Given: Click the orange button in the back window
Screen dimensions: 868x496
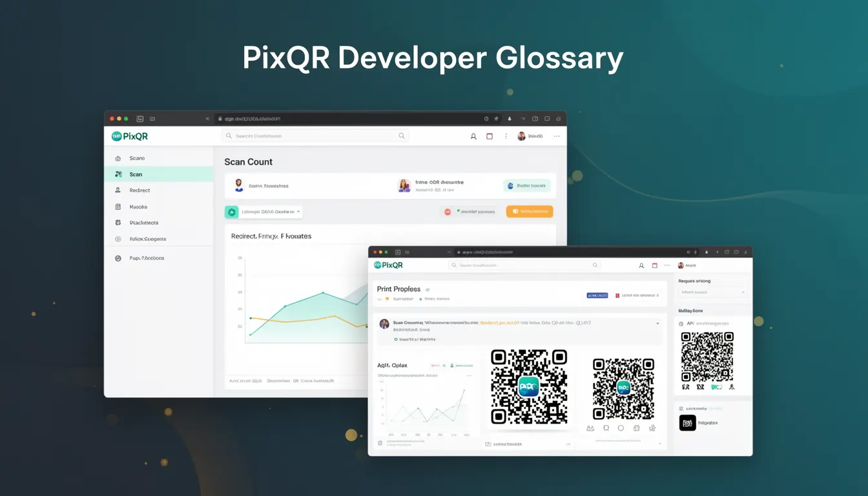Looking at the screenshot, I should pos(530,211).
